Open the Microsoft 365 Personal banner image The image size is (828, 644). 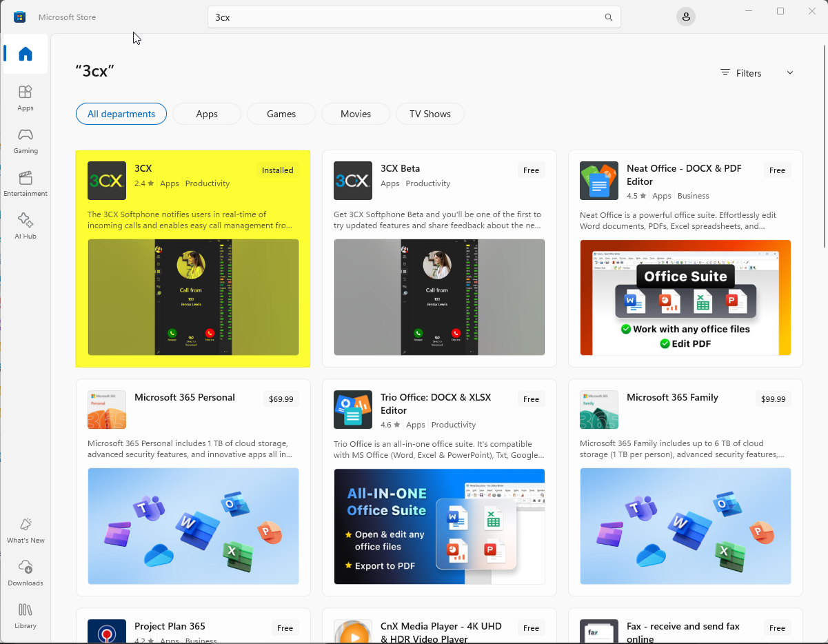pyautogui.click(x=193, y=526)
